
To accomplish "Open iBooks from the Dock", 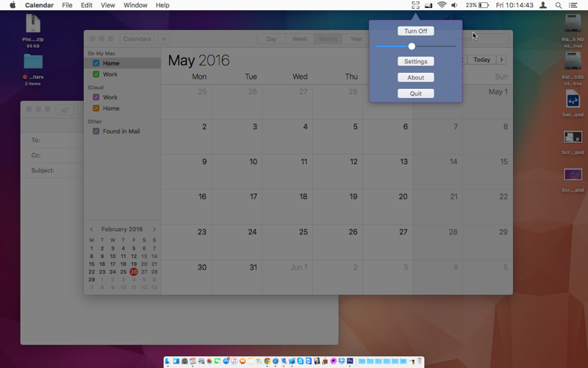I will coord(243,361).
